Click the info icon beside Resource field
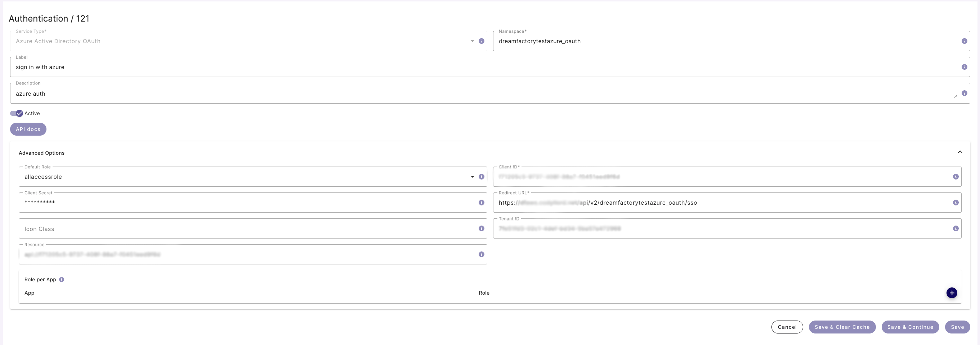Viewport: 980px width, 345px height. tap(481, 254)
